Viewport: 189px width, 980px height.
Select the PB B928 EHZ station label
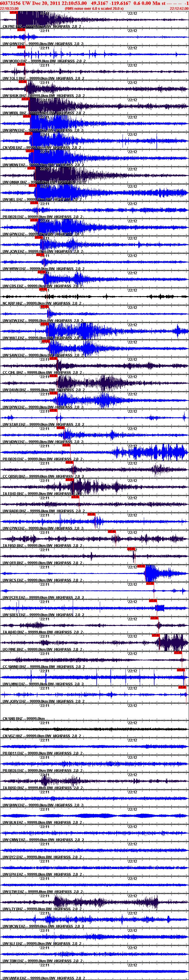tap(13, 217)
